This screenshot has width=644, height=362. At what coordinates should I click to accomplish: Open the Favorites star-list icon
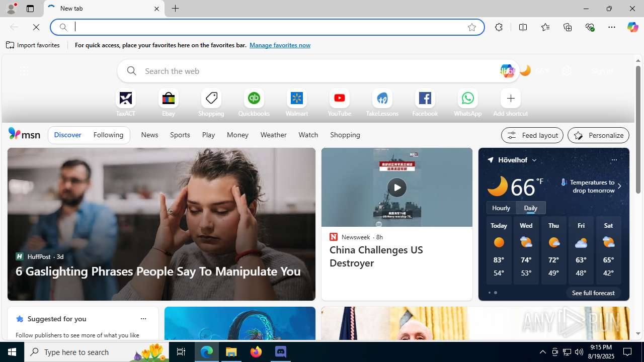coord(545,27)
